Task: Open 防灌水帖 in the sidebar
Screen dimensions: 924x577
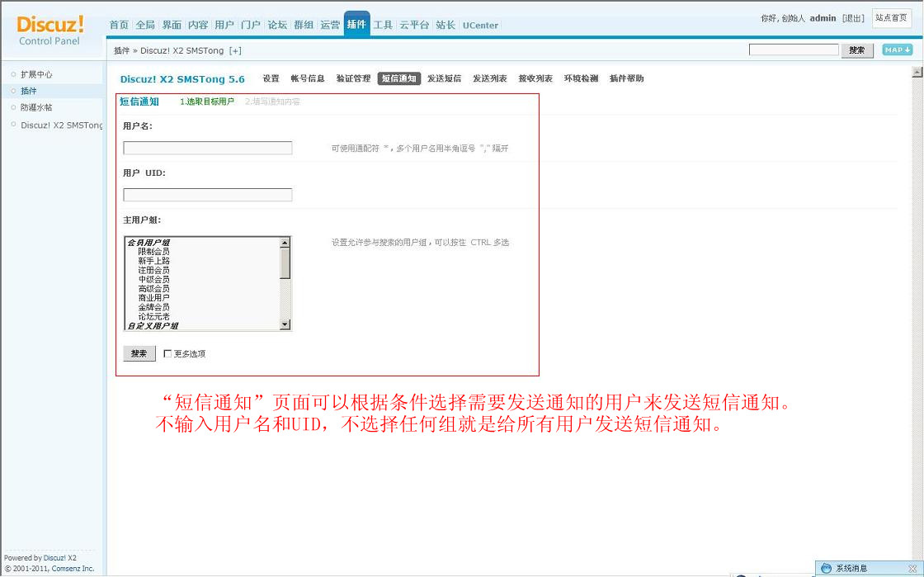Action: (x=36, y=108)
